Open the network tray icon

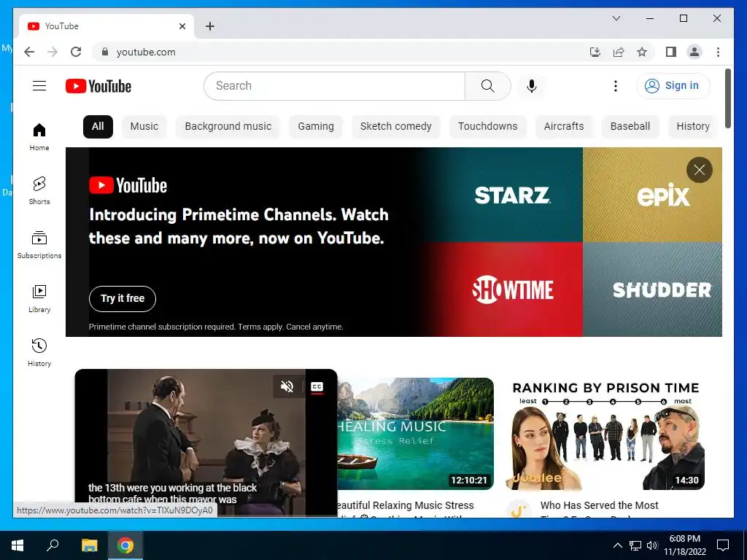635,545
